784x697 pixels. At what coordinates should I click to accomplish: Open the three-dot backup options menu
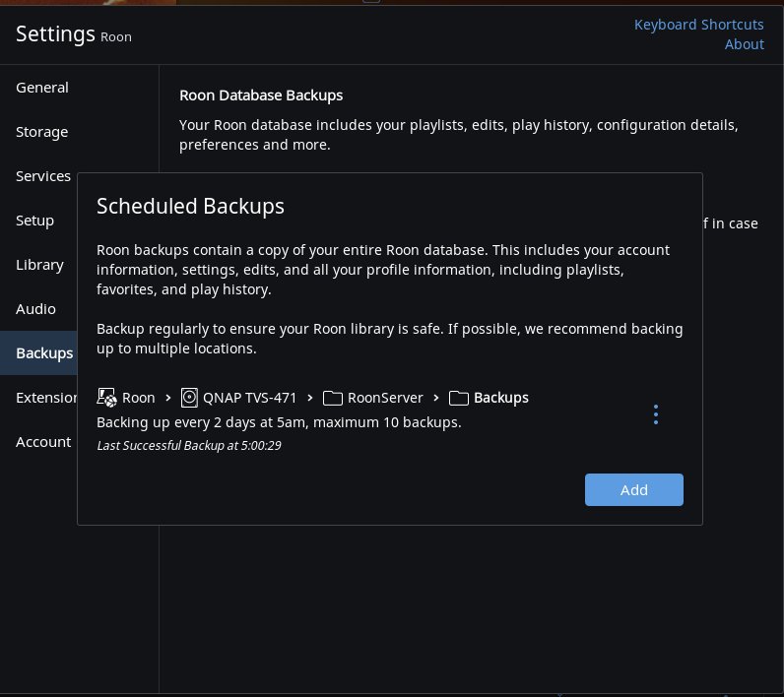pyautogui.click(x=656, y=414)
